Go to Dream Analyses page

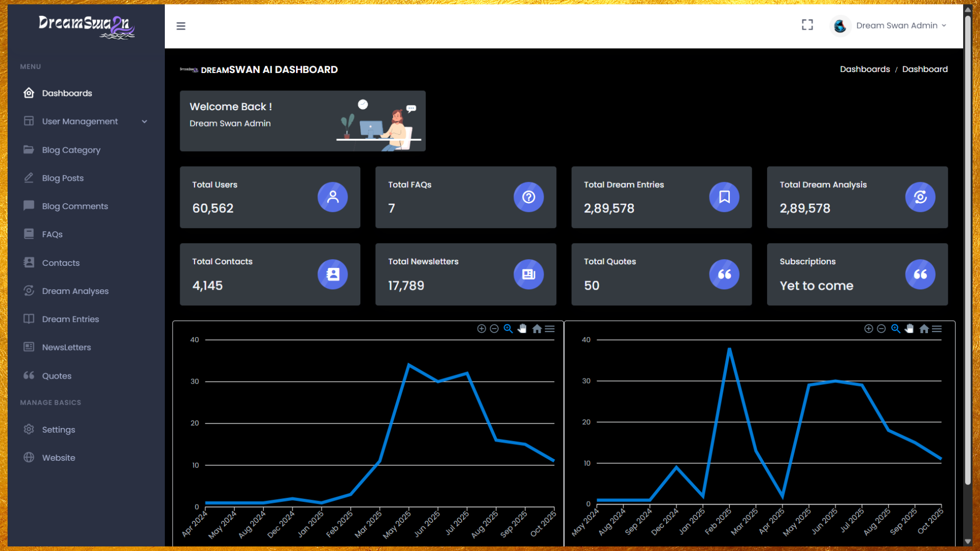click(75, 291)
